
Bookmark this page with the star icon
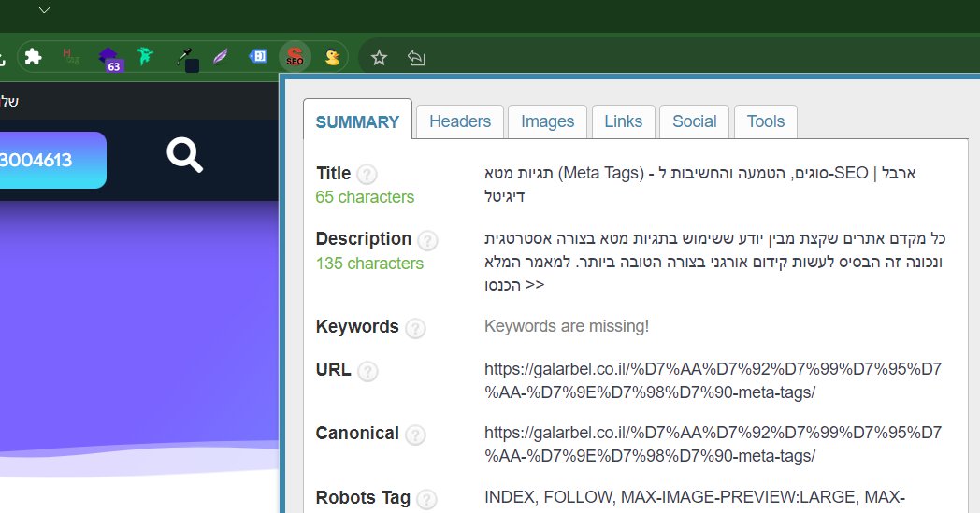(379, 58)
